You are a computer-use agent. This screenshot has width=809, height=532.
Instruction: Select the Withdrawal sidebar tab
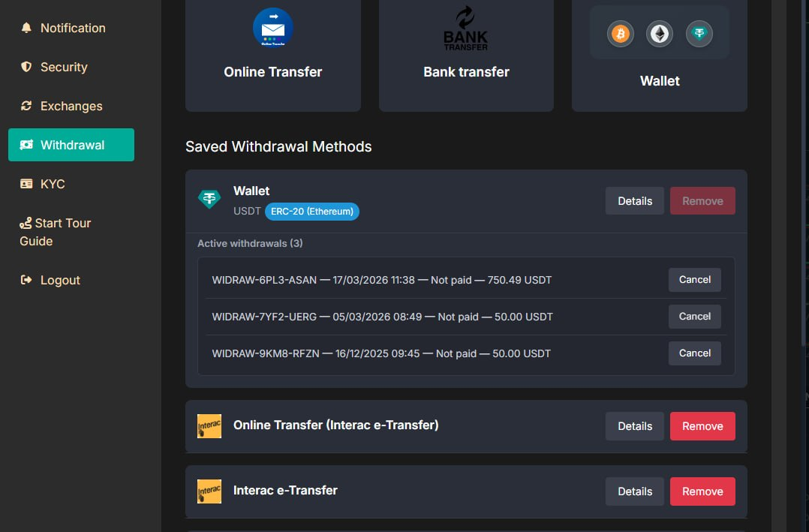point(71,145)
